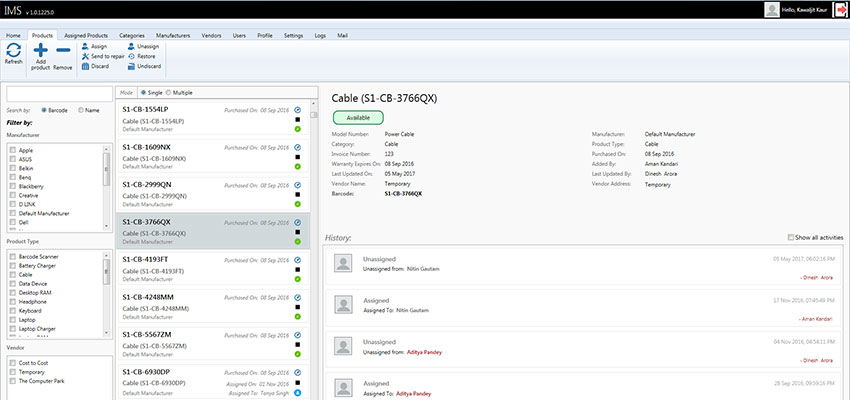Click the Remove minus icon
This screenshot has width=850, height=400.
tap(63, 50)
